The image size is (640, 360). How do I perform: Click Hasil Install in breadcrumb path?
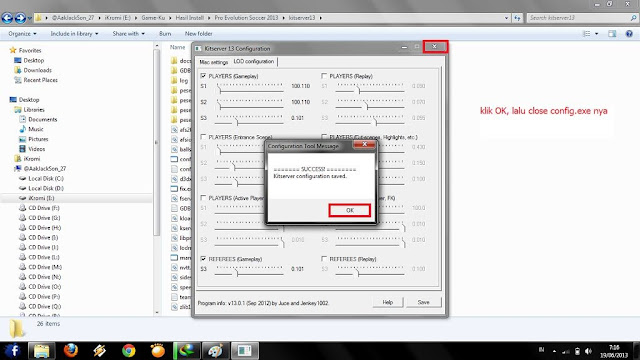coord(189,18)
